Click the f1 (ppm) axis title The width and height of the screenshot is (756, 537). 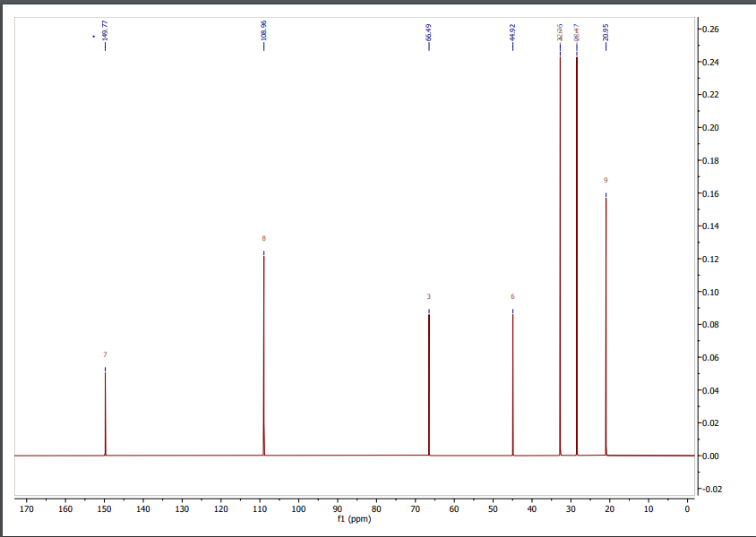click(x=354, y=517)
